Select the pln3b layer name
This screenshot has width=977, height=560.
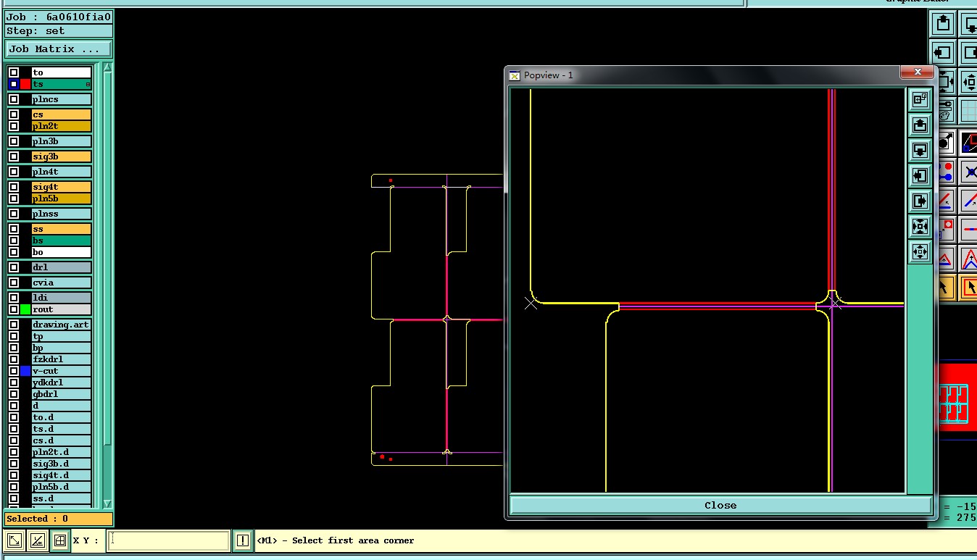(62, 141)
